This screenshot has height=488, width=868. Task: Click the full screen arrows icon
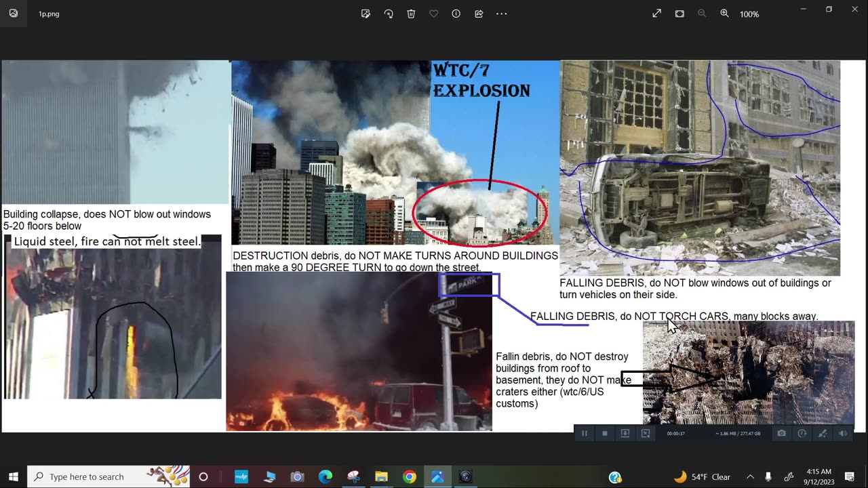pos(656,14)
